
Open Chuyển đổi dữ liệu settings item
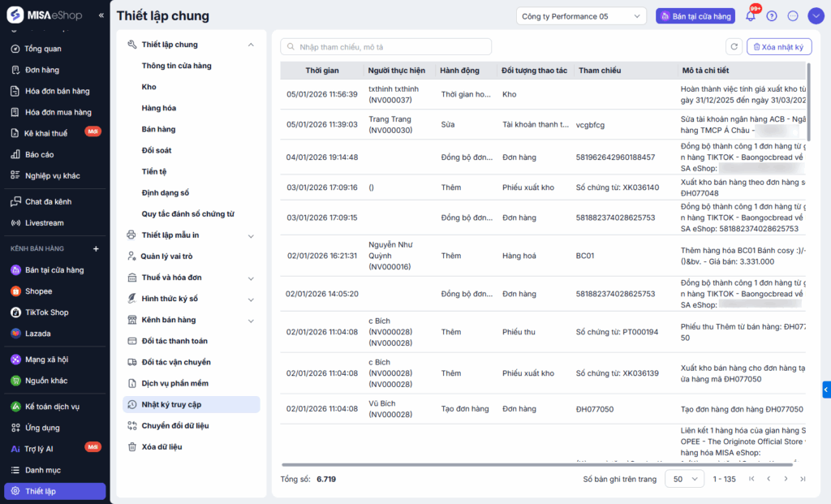pos(174,425)
